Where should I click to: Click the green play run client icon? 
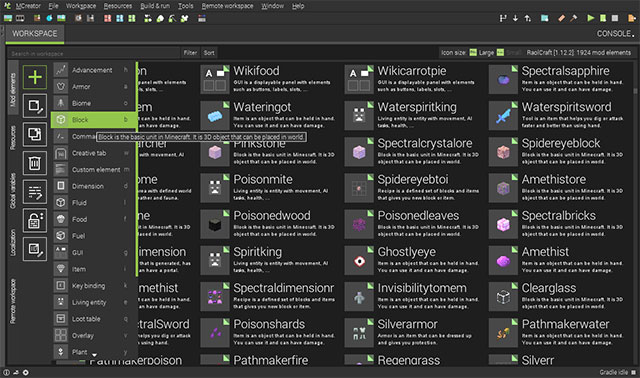[590, 18]
